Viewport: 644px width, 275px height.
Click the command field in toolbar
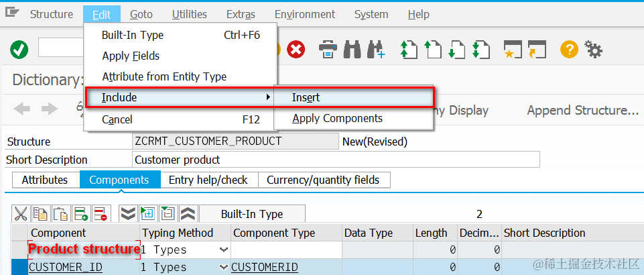pos(61,48)
